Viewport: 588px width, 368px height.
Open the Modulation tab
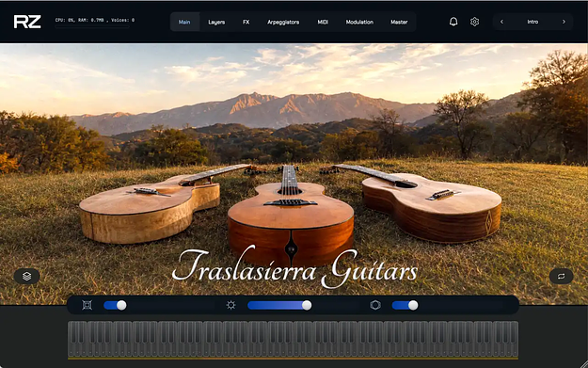tap(359, 22)
